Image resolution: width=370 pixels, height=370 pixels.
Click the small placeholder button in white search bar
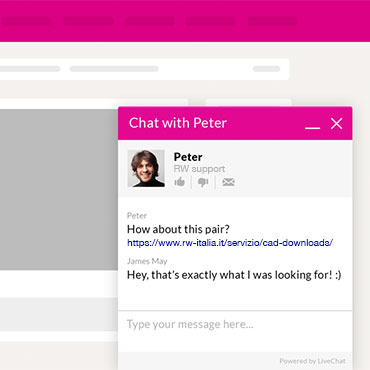[266, 69]
